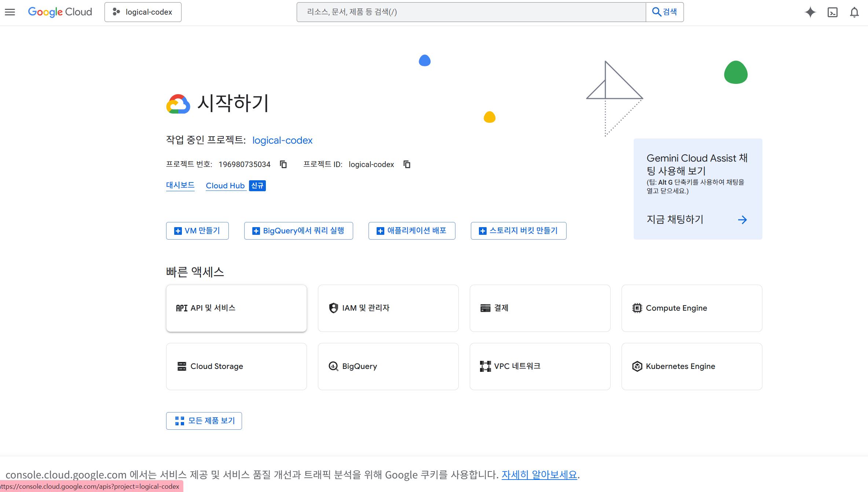Open the API 및 서비스 quick access card
This screenshot has width=868, height=492.
[x=236, y=308]
